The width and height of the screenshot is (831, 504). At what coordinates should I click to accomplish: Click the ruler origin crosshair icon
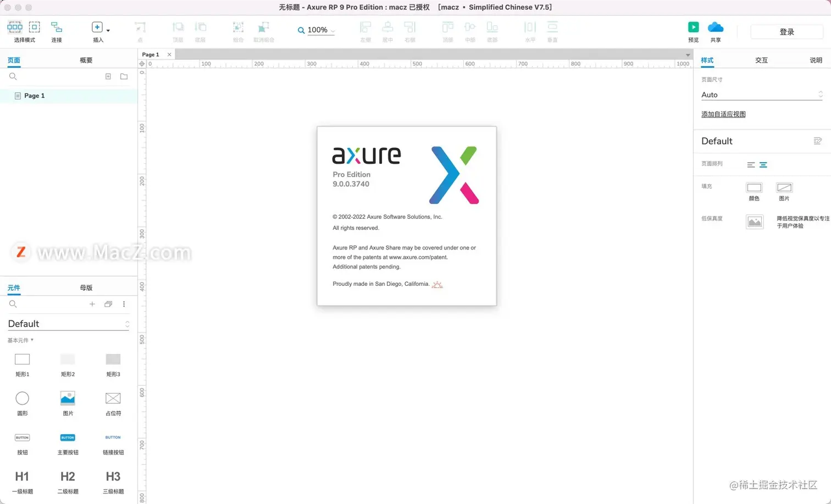pos(142,64)
